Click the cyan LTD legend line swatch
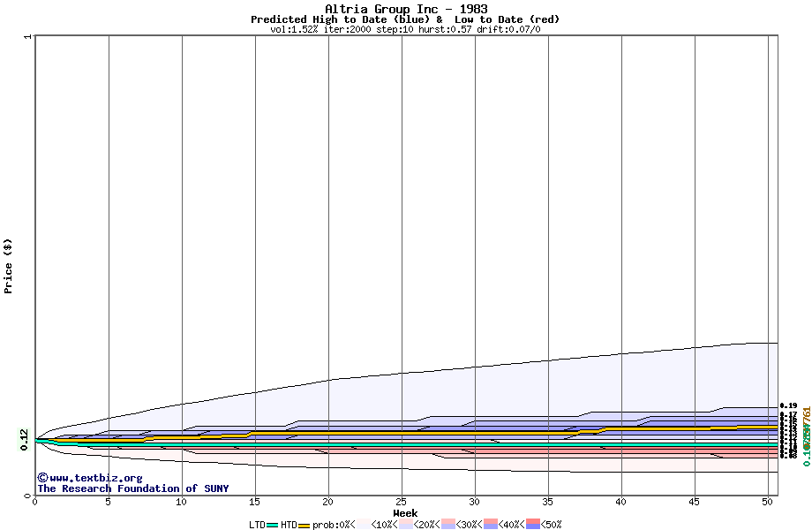812x530 pixels. tap(273, 526)
